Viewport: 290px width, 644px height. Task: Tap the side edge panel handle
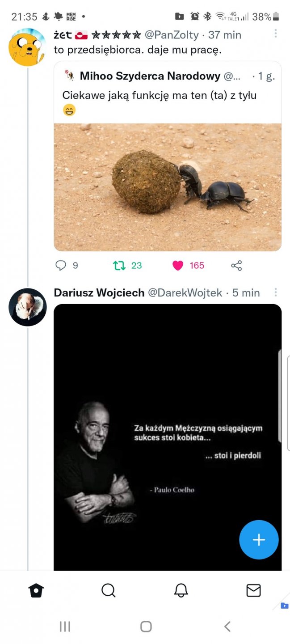click(x=280, y=396)
